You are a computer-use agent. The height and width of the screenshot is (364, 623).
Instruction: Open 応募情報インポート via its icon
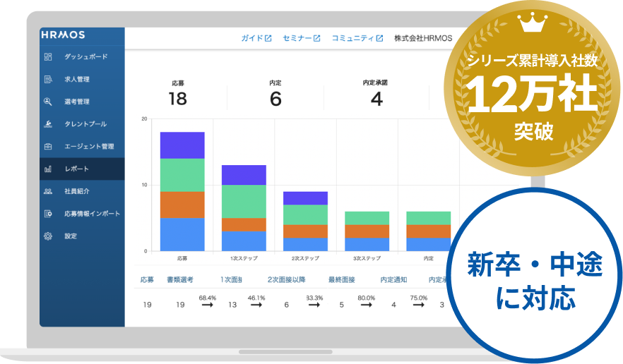pos(48,214)
